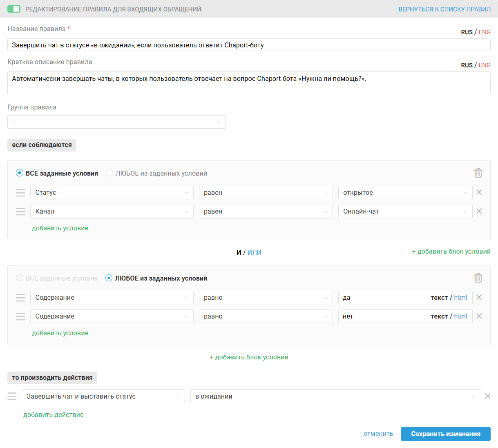Select html mode in the нет row
This screenshot has height=448, width=498.
[x=460, y=316]
